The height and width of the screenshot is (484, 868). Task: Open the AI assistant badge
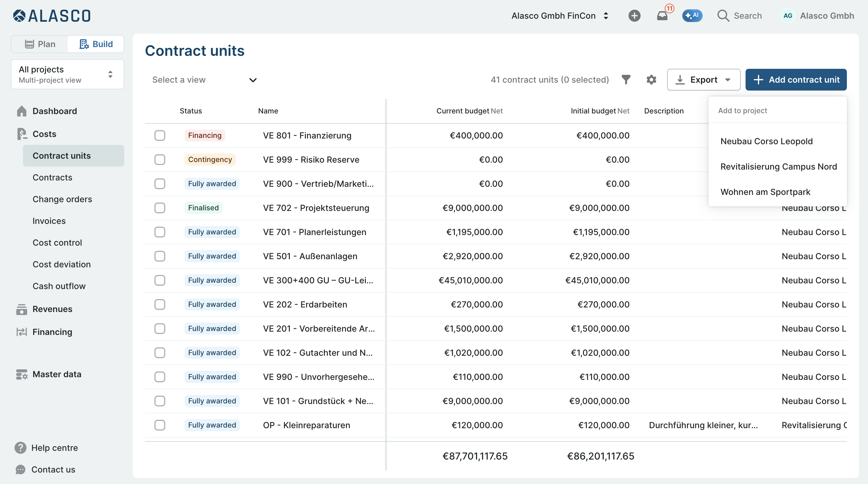[692, 15]
